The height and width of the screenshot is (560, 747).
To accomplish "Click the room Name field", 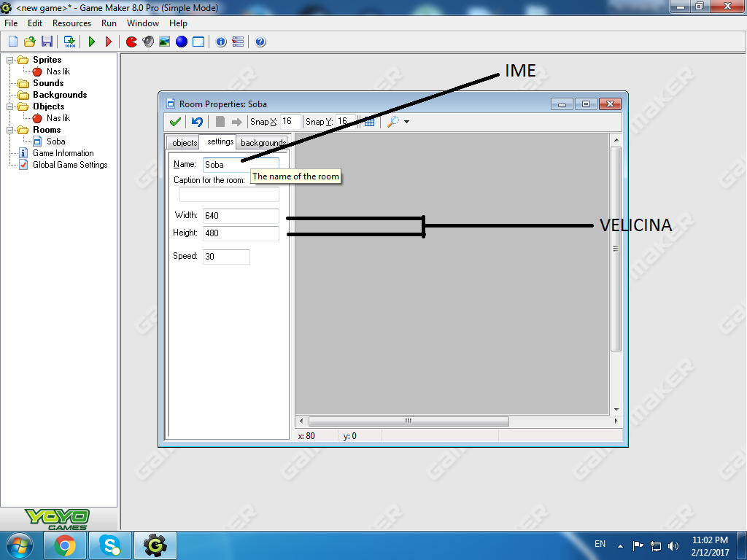I will click(x=241, y=165).
